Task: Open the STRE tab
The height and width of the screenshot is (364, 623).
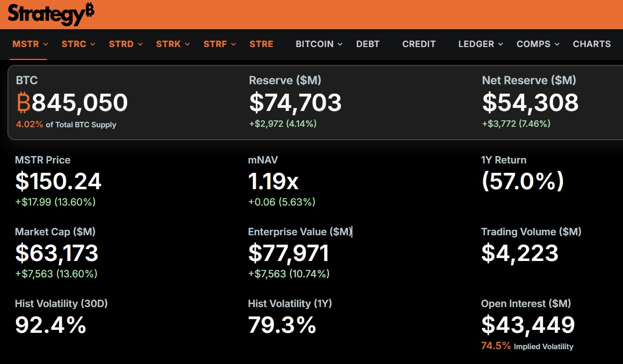Action: pyautogui.click(x=262, y=44)
